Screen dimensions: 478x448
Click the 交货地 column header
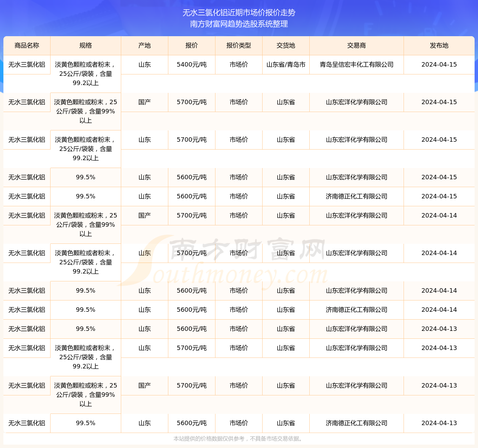(286, 45)
